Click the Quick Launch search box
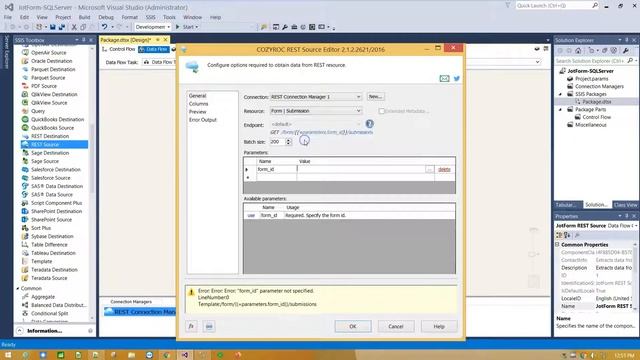 pyautogui.click(x=553, y=5)
